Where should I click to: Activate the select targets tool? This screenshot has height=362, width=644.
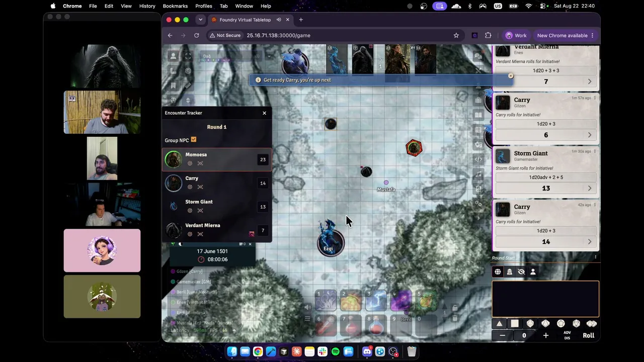click(x=188, y=71)
